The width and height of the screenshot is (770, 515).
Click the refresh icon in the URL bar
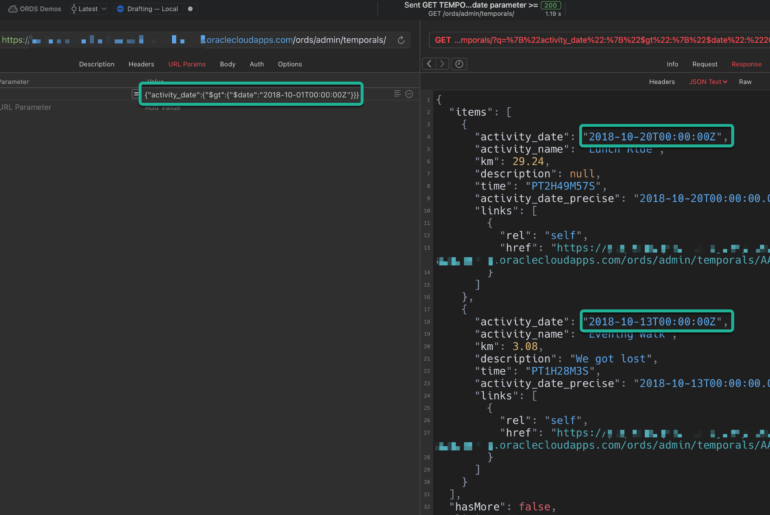click(401, 40)
